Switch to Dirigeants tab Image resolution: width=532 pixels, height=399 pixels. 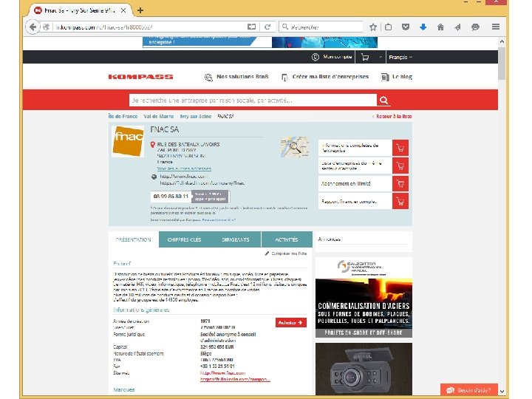tap(236, 239)
